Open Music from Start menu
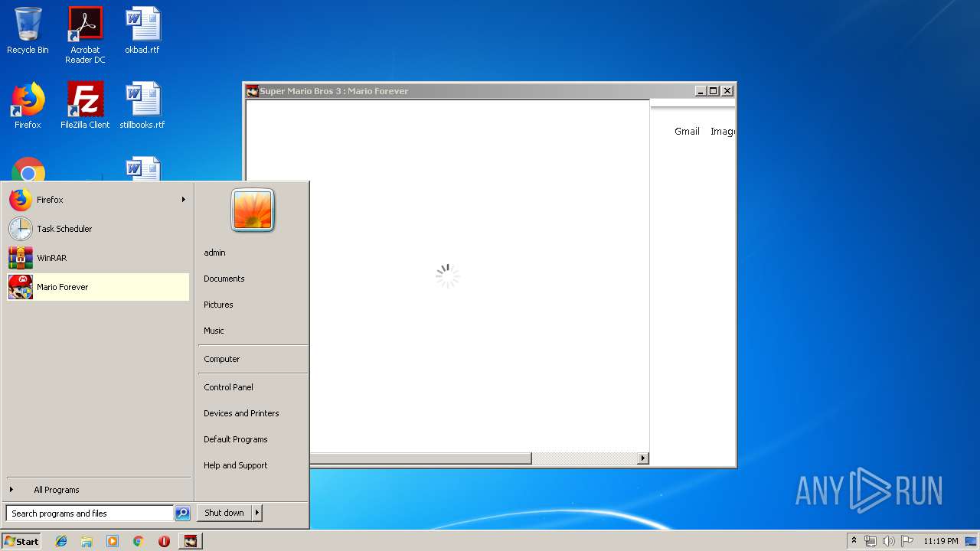 [x=214, y=331]
